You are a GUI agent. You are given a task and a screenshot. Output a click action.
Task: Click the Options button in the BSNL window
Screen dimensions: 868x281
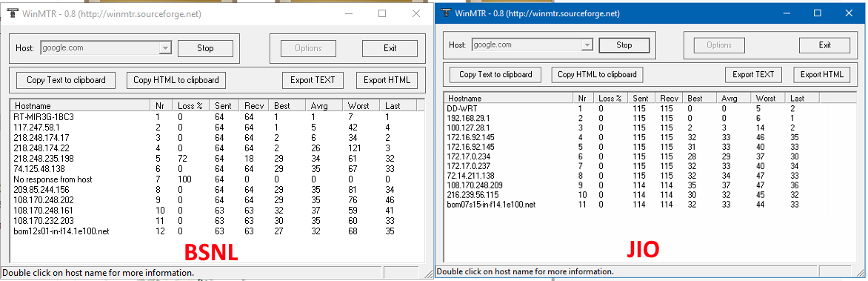[x=308, y=48]
